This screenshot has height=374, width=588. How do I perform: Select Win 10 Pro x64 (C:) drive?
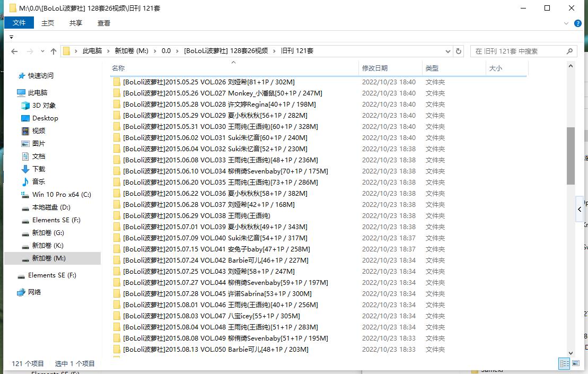(x=62, y=195)
